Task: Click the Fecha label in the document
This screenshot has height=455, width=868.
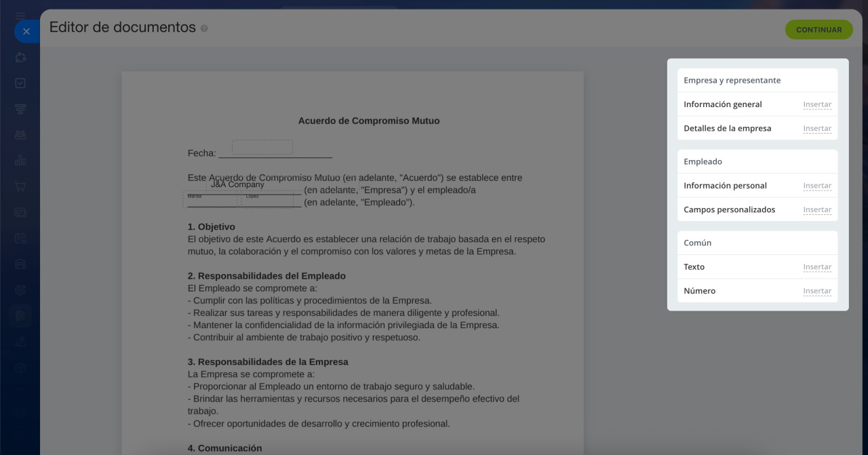Action: click(202, 153)
